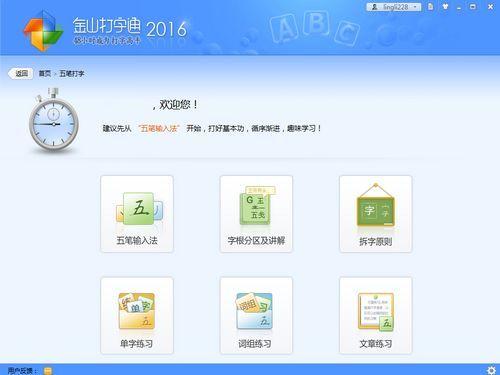500x375 pixels.
Task: Click the user feedback icon after 用户反馈
Action: tap(48, 371)
